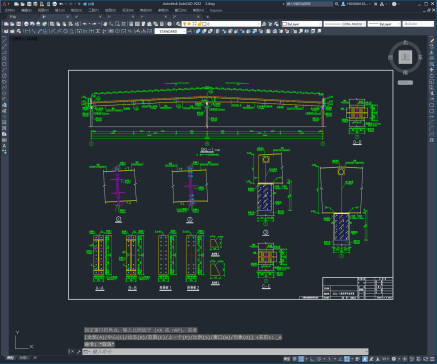Select the Rectangle draw tool
Image resolution: width=437 pixels, height=364 pixels.
(4, 64)
